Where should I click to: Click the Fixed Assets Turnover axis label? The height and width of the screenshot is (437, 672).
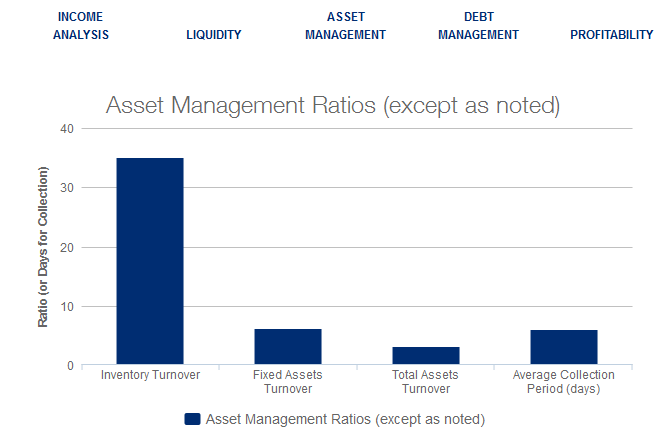tap(288, 381)
